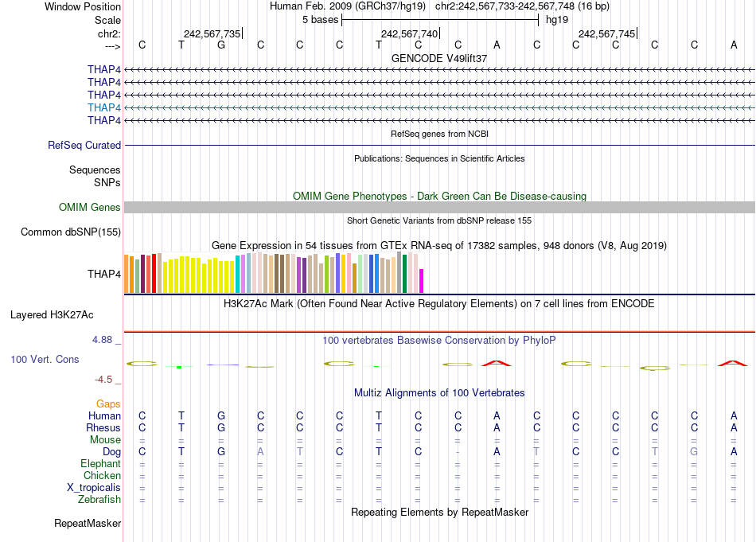756x542 pixels.
Task: Click the Basewise Conservation by PhyloP title
Action: point(439,341)
